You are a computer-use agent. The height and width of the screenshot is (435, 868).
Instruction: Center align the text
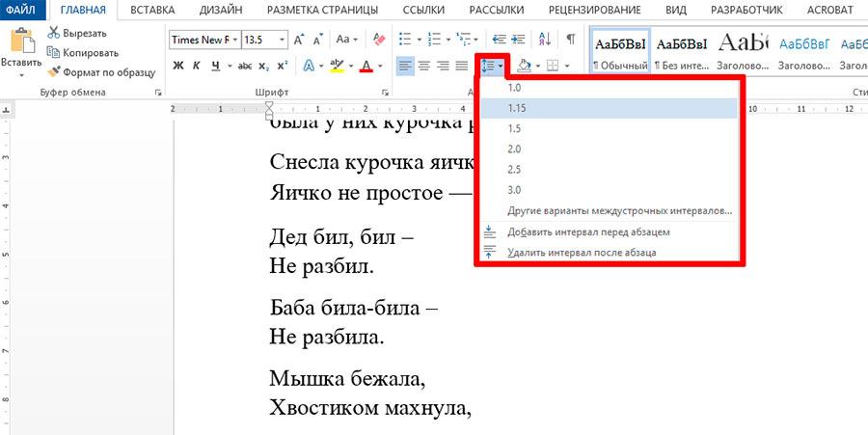(425, 66)
